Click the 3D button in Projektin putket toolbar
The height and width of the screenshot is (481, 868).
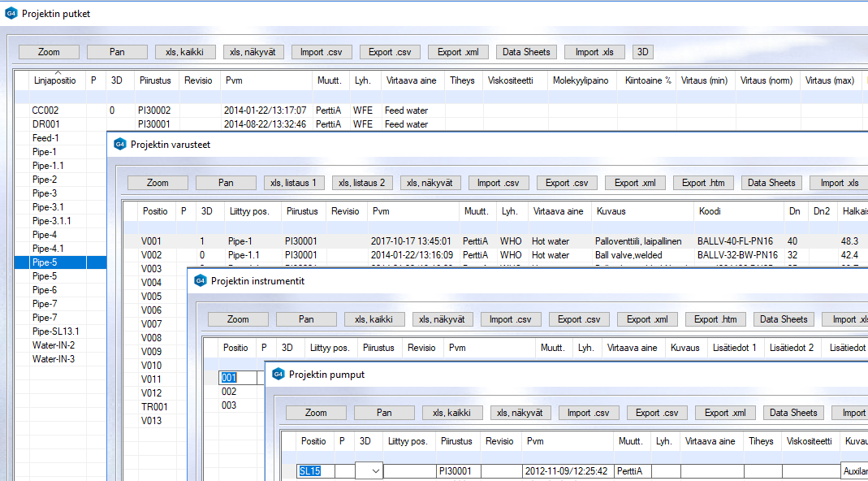click(643, 52)
